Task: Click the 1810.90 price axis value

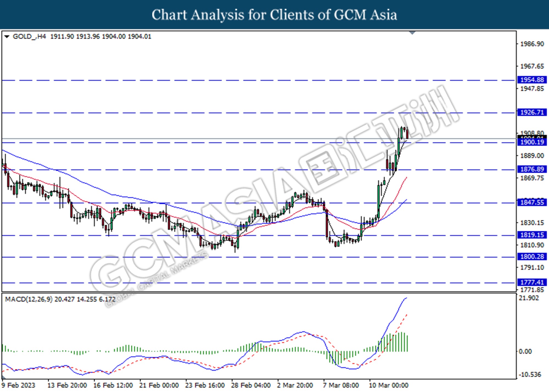Action: click(532, 245)
